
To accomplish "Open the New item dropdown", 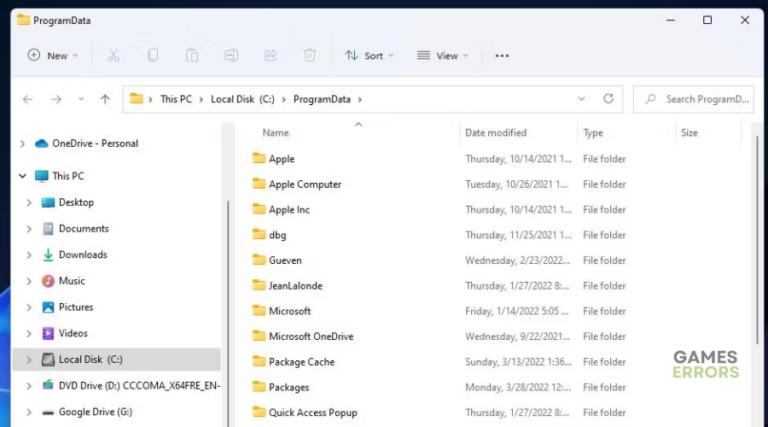I will (53, 56).
